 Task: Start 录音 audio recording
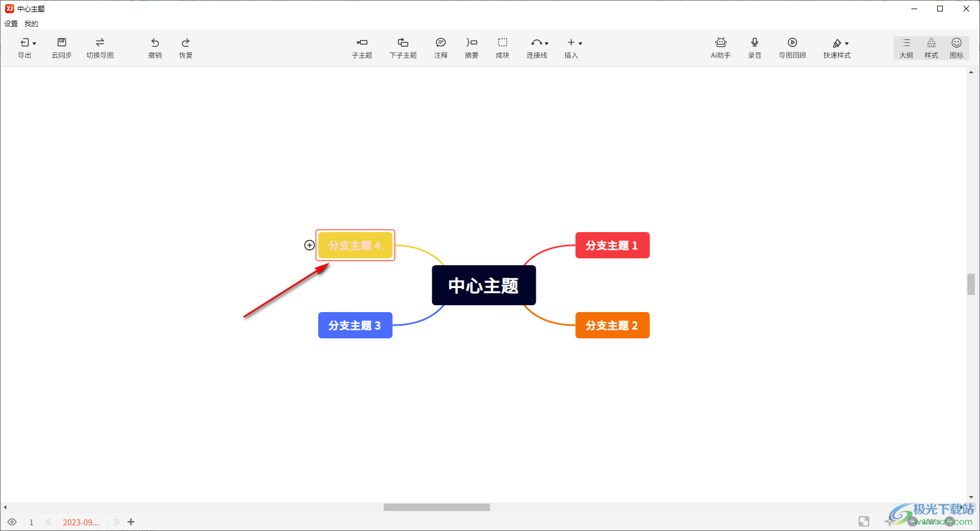point(755,48)
